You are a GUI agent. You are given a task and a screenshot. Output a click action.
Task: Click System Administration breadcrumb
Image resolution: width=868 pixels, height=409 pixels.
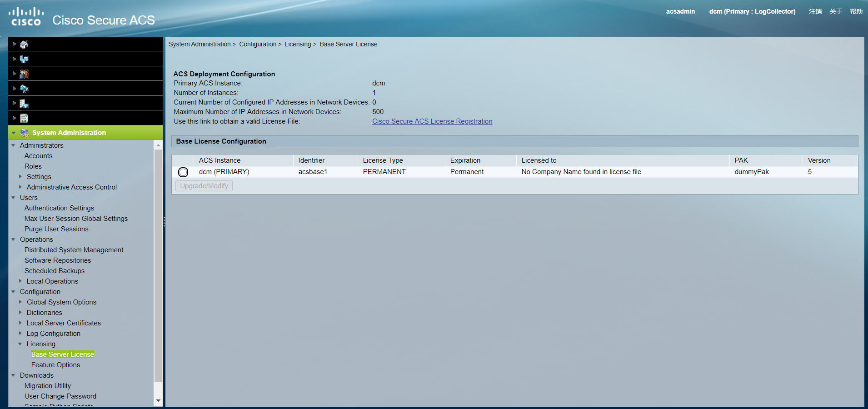tap(200, 44)
